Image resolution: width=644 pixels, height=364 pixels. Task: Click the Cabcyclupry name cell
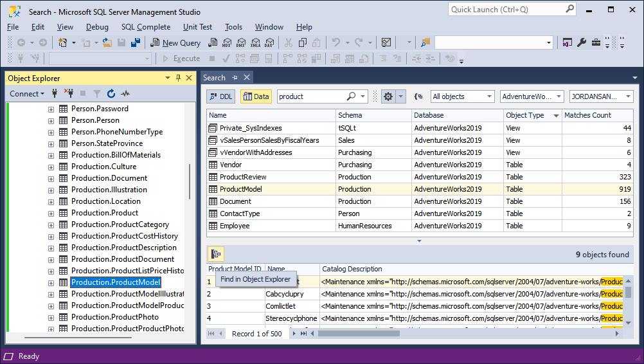point(292,294)
